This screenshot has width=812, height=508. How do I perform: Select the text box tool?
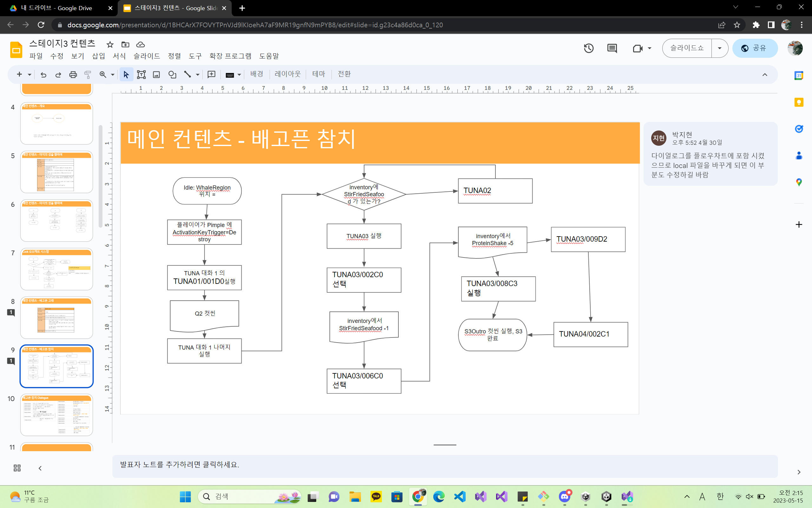[141, 75]
